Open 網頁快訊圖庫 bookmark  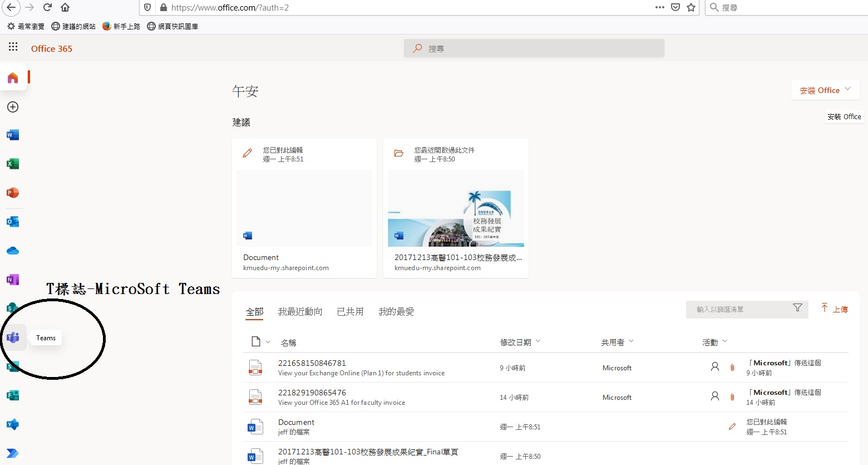click(172, 26)
